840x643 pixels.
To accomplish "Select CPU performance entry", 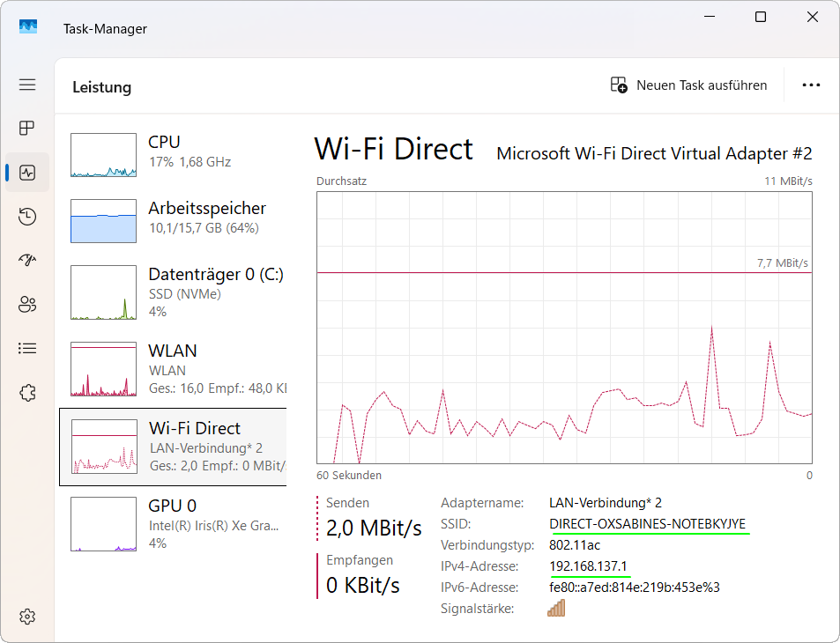I will tap(173, 153).
